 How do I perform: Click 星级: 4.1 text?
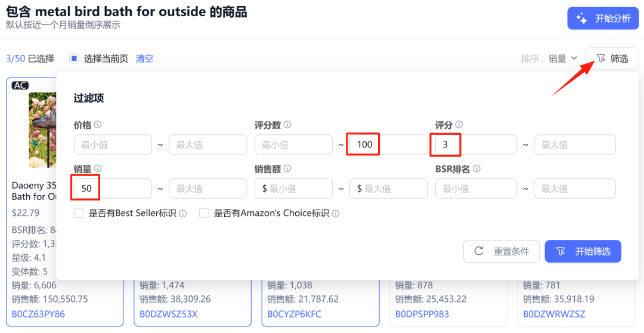click(x=29, y=258)
